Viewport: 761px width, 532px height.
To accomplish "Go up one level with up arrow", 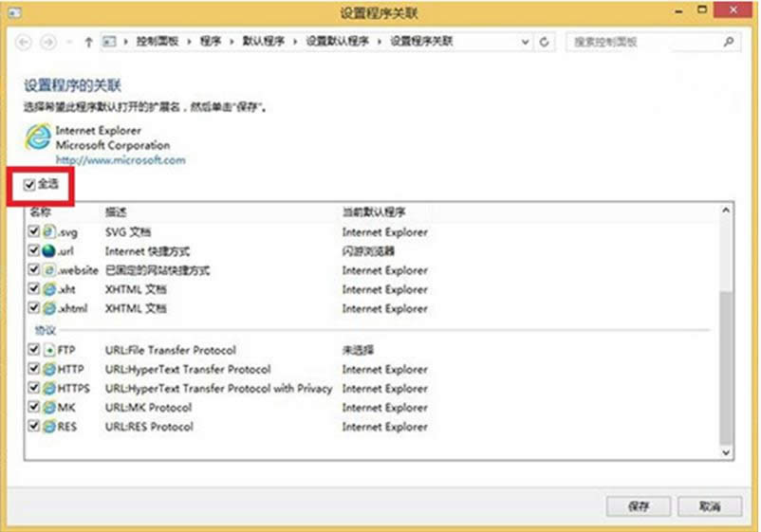I will click(x=88, y=42).
